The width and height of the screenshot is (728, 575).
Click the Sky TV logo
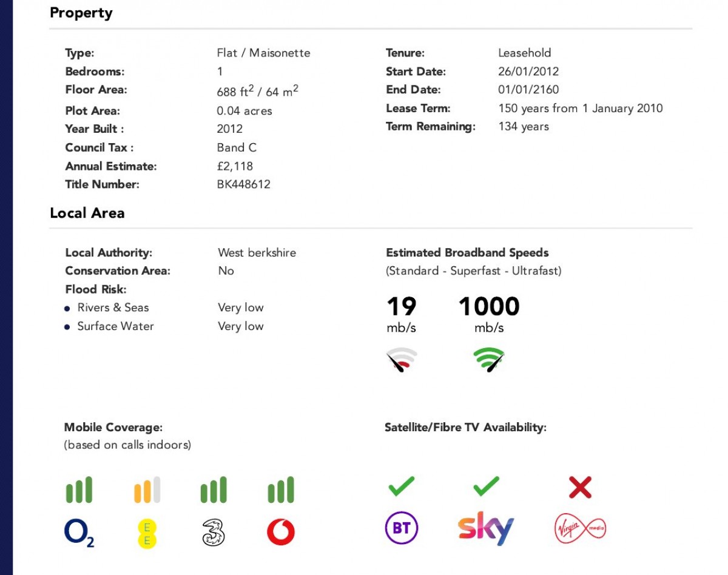coord(486,529)
